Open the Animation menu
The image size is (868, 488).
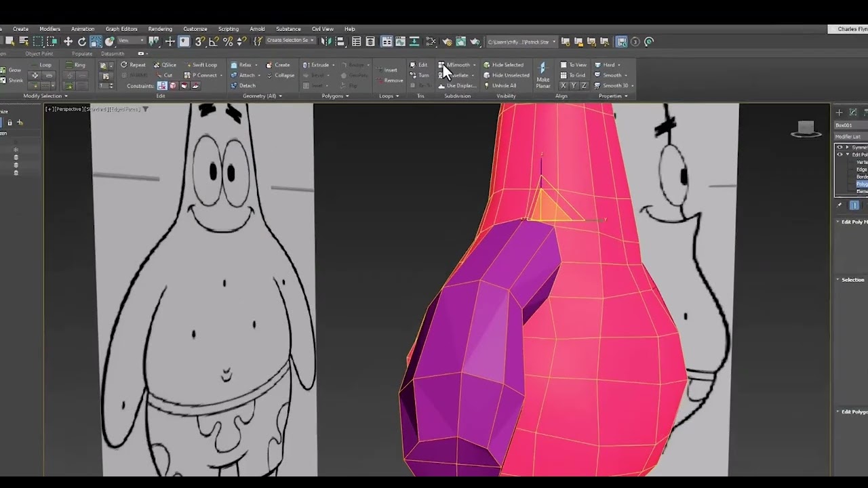click(x=83, y=29)
